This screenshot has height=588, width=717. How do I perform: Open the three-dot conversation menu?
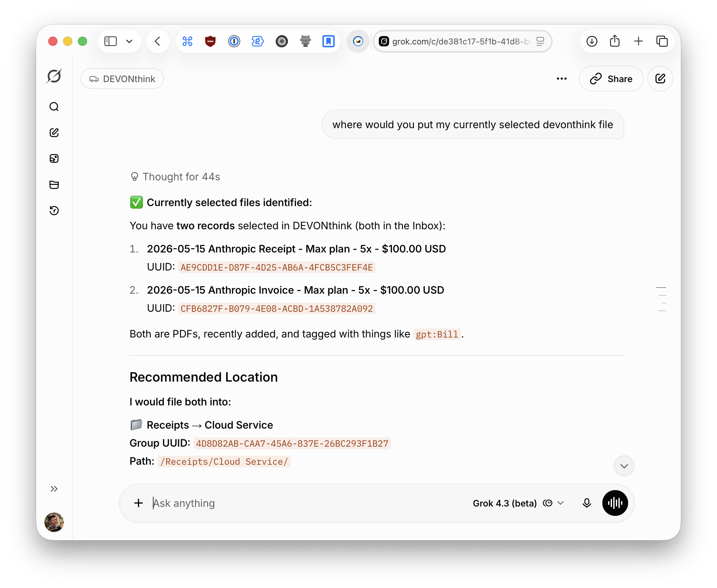click(x=561, y=79)
